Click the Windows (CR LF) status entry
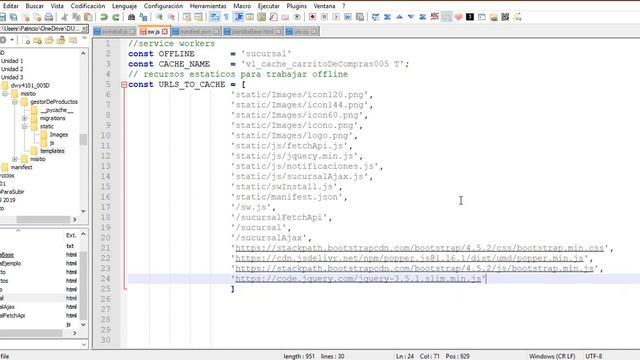This screenshot has width=640, height=360. pos(552,356)
